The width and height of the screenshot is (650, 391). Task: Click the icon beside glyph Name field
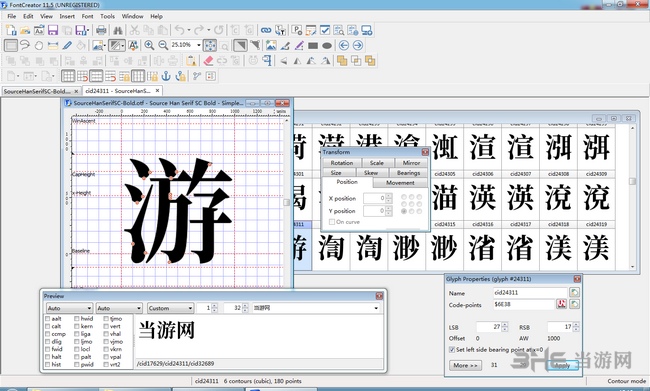[x=574, y=293]
